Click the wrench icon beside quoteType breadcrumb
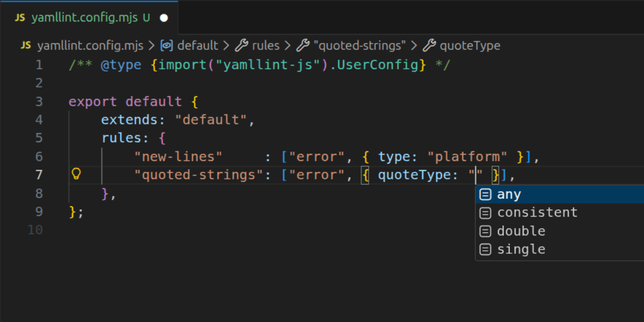Viewport: 644px width, 322px height. point(429,45)
